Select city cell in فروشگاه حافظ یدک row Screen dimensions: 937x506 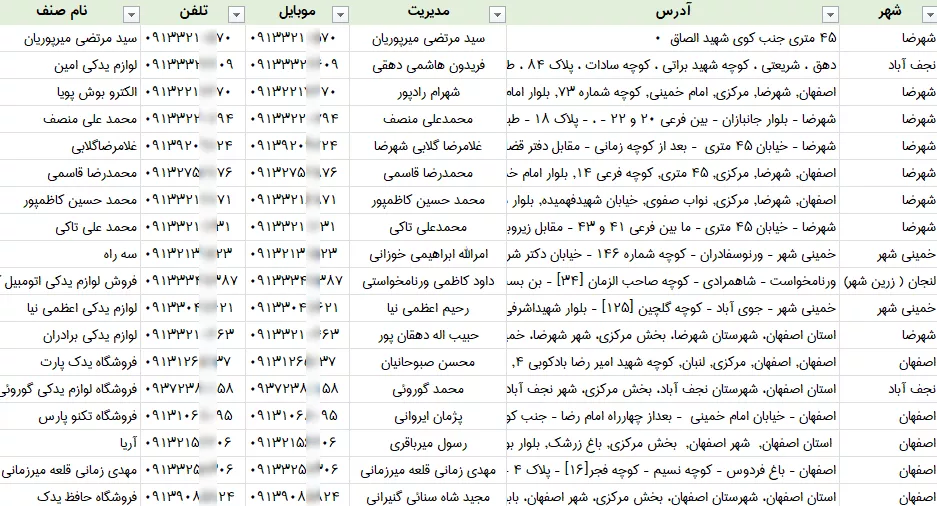[889, 496]
